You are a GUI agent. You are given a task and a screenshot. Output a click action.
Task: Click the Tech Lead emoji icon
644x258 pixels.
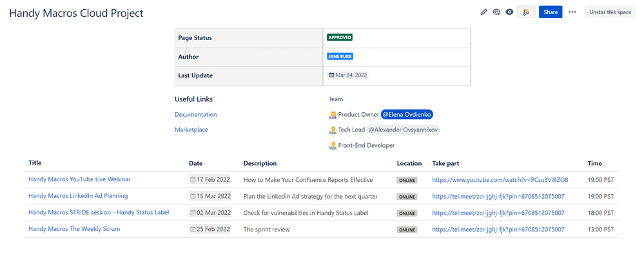click(333, 130)
